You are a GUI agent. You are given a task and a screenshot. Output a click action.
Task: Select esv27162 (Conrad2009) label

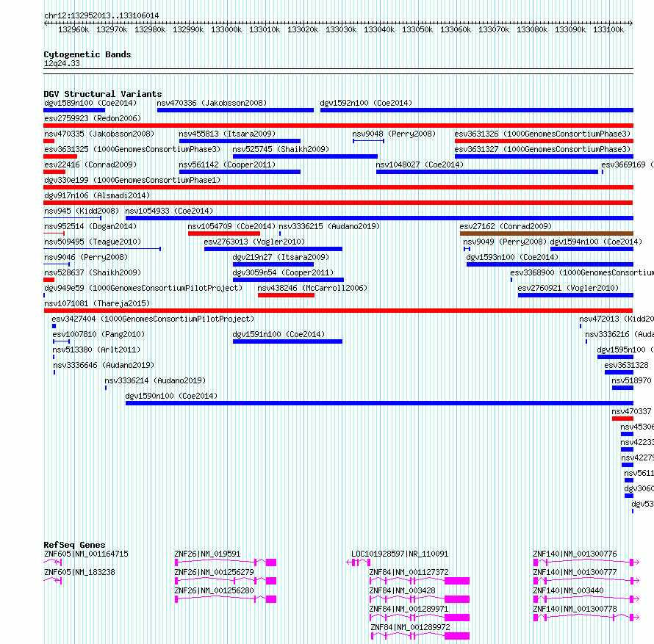tap(506, 226)
